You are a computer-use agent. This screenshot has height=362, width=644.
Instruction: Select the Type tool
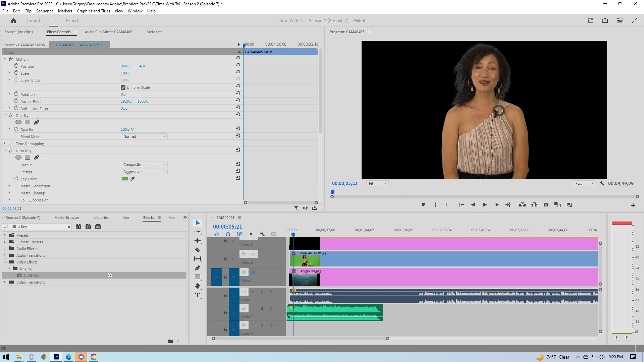[x=198, y=295]
